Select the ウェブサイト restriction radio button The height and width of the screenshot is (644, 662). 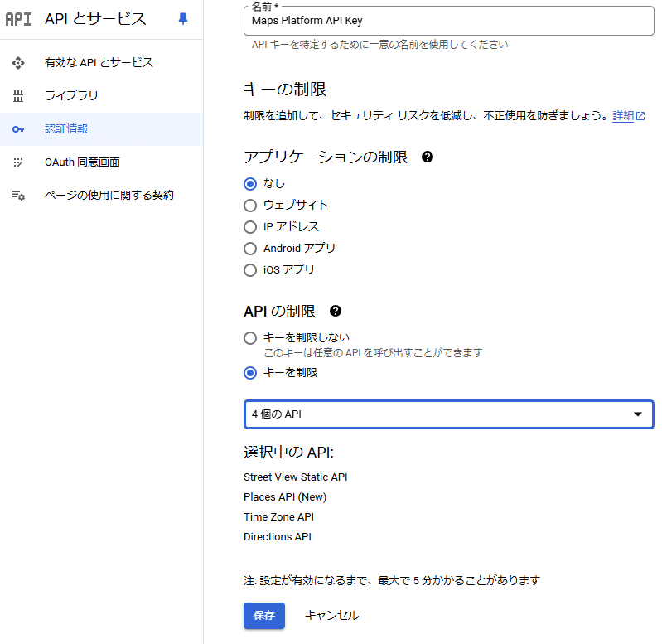tap(250, 206)
